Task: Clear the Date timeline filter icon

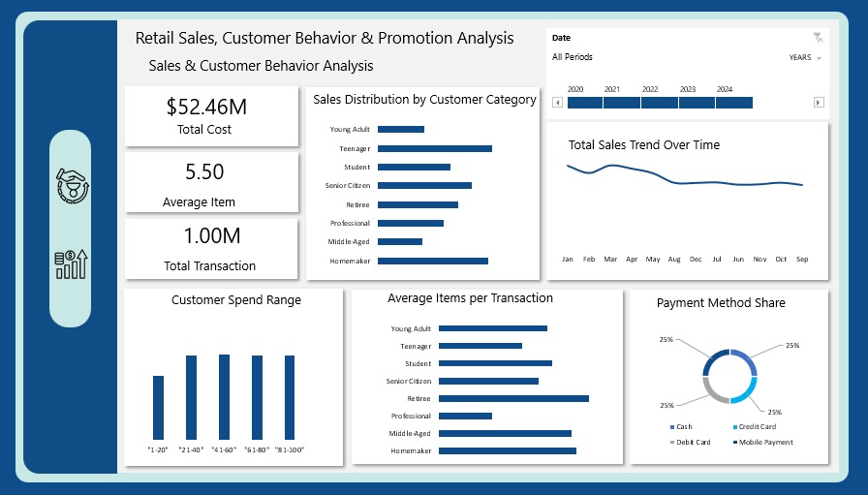Action: (818, 38)
